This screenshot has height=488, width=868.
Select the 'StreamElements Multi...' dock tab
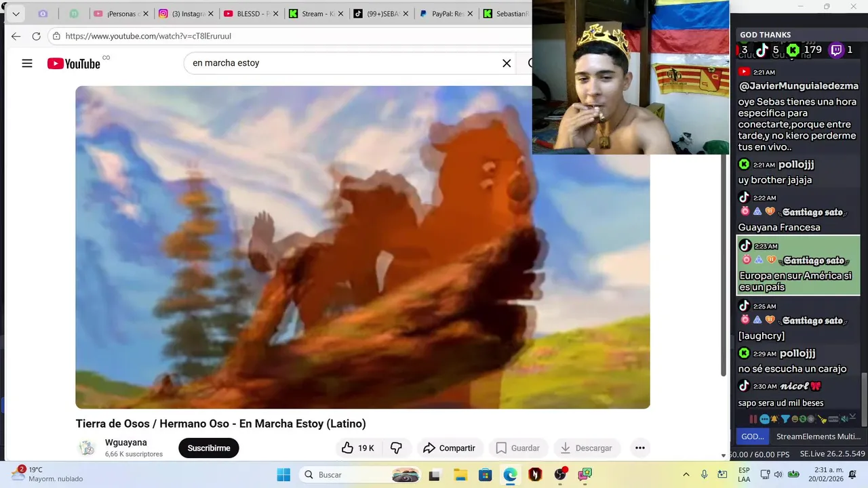[818, 436]
